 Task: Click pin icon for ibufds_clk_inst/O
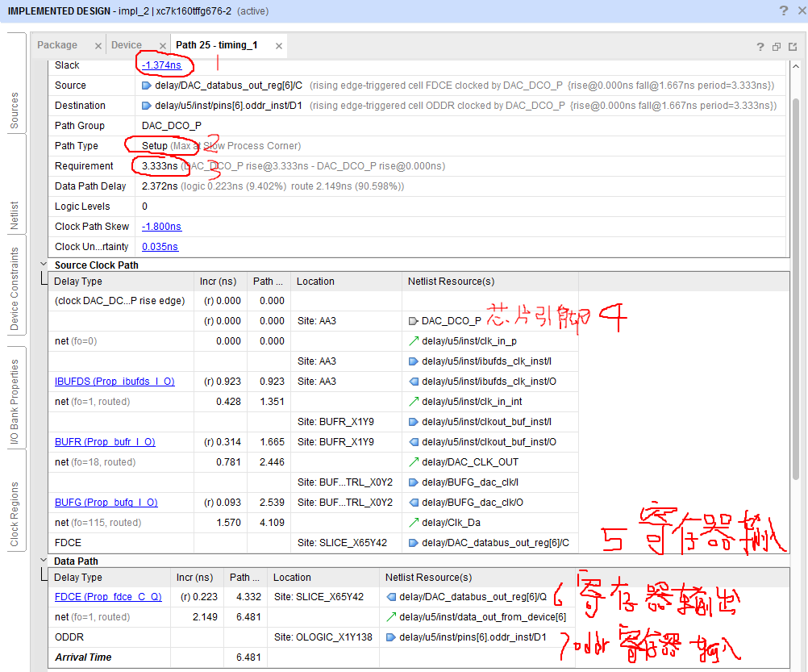pyautogui.click(x=414, y=382)
